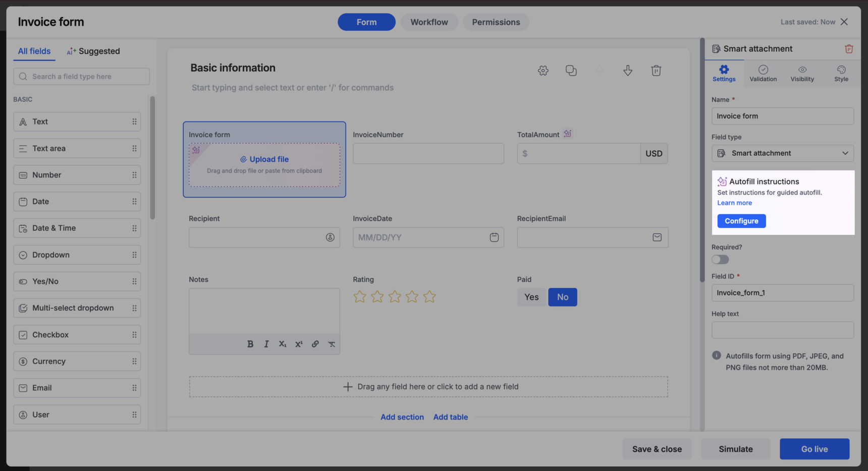Open the All fields tab
868x471 pixels.
tap(34, 51)
